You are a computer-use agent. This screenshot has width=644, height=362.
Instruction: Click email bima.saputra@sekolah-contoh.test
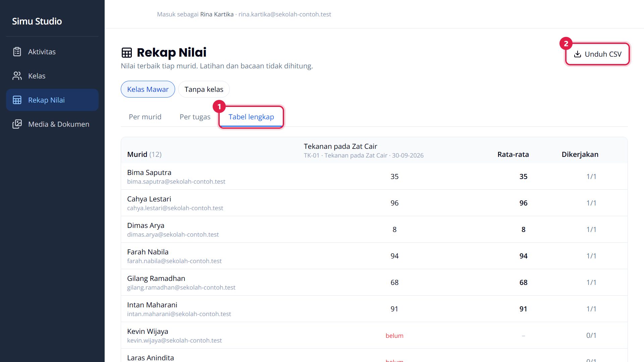click(176, 181)
